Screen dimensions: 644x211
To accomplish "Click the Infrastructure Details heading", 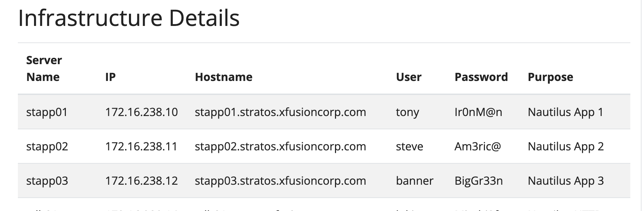I will pyautogui.click(x=129, y=18).
